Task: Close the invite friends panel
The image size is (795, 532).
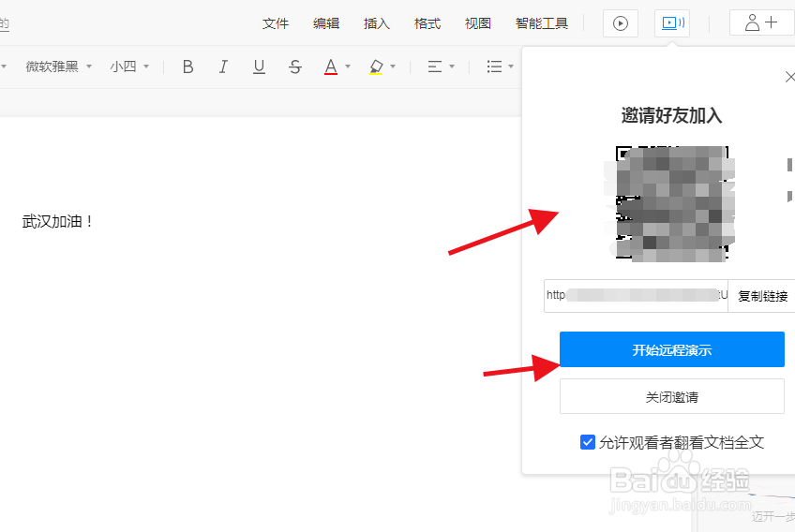Action: pos(790,77)
